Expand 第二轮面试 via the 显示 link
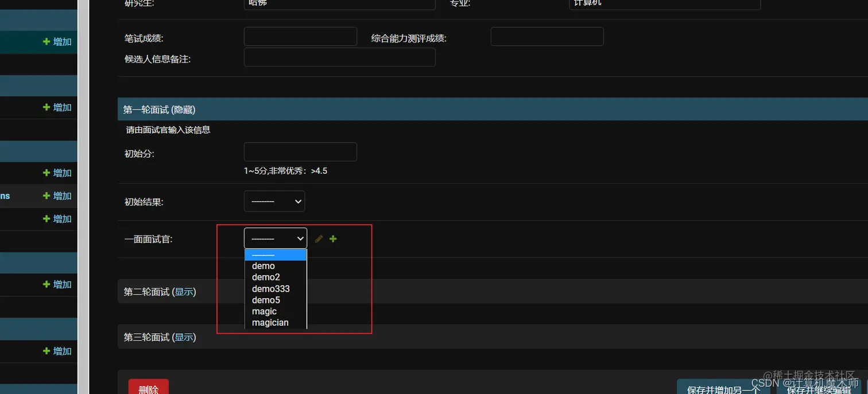868x394 pixels. pyautogui.click(x=184, y=292)
